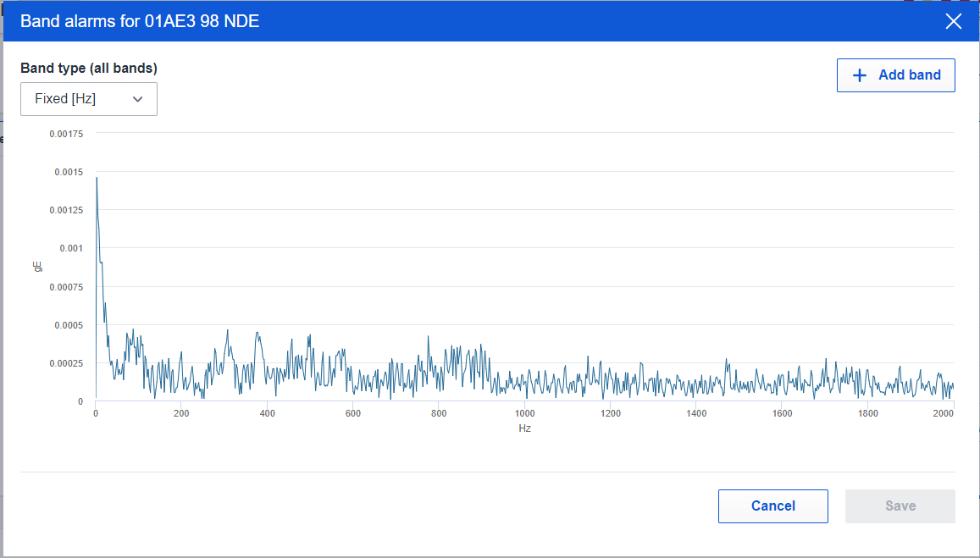The height and width of the screenshot is (558, 980).
Task: Click the spectrum peak near 775 Hz
Action: pyautogui.click(x=428, y=337)
